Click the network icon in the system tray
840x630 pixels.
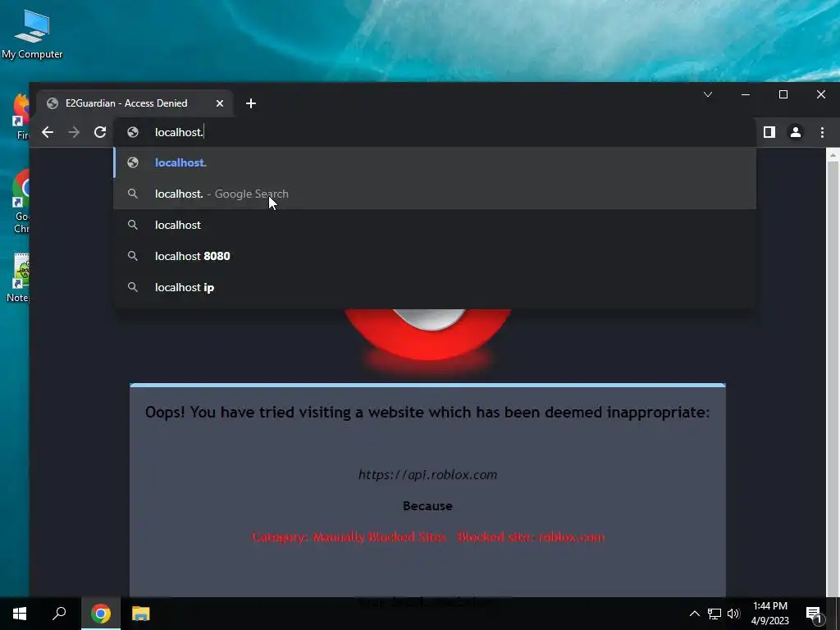click(x=714, y=614)
